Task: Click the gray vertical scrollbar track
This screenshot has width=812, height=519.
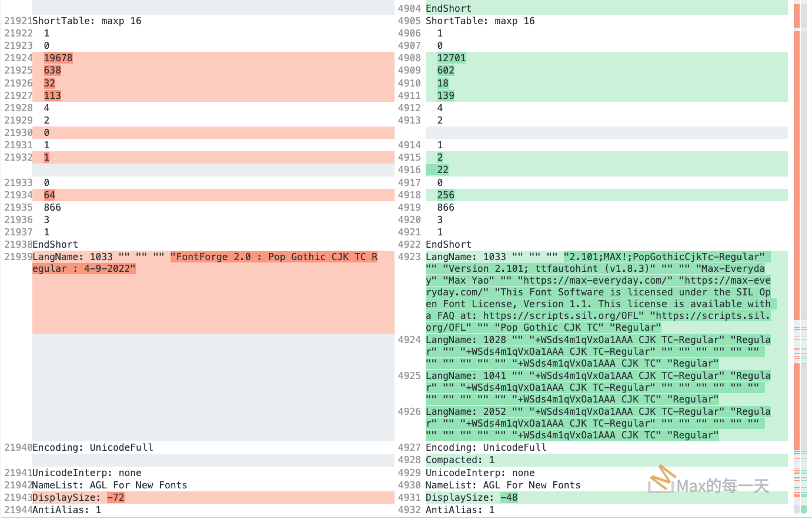Action: 804,177
